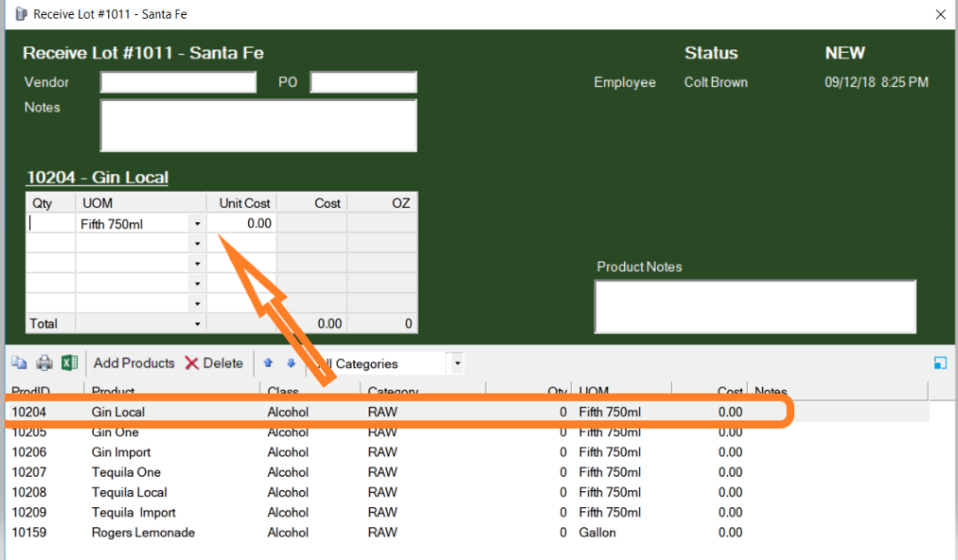
Task: Click into the Product Notes text box
Action: coord(755,307)
